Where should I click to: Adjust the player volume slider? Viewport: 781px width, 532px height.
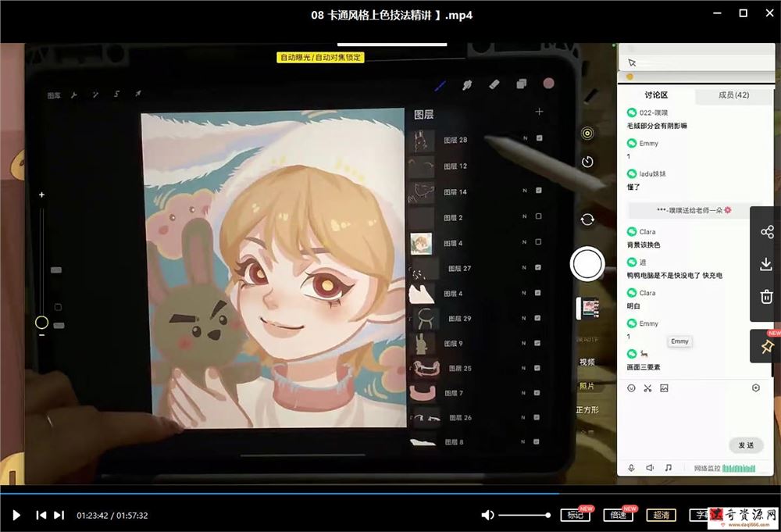pos(525,515)
